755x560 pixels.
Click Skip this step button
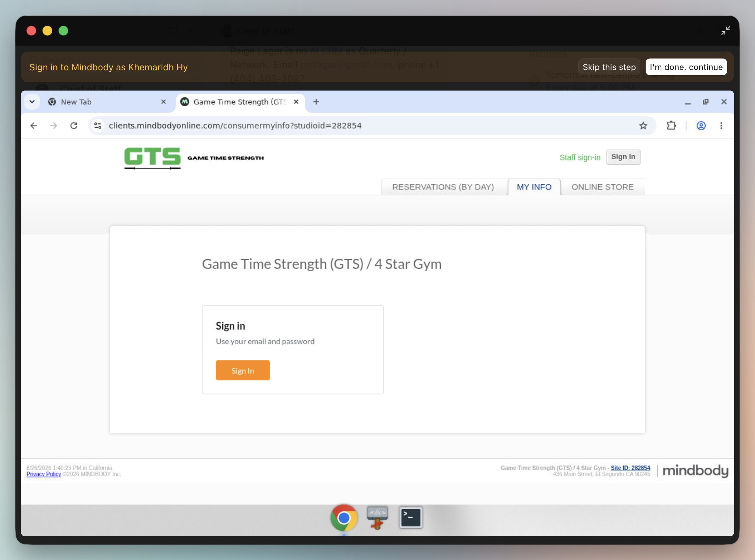click(609, 67)
